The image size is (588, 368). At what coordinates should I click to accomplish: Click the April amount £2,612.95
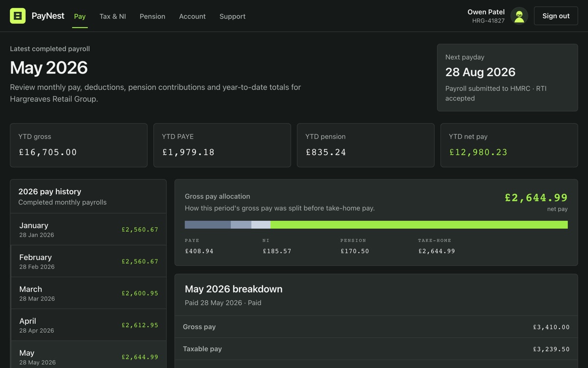click(140, 325)
